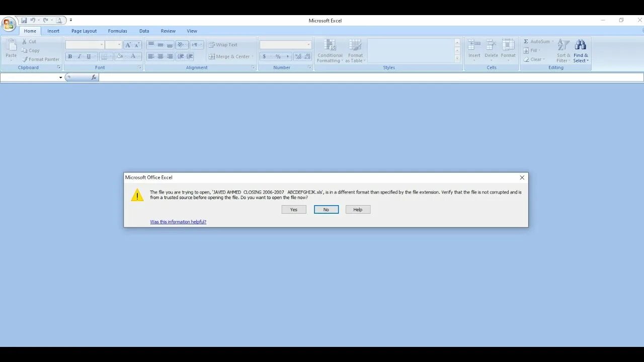Open Conditional Formatting menu
644x362 pixels.
(330, 51)
